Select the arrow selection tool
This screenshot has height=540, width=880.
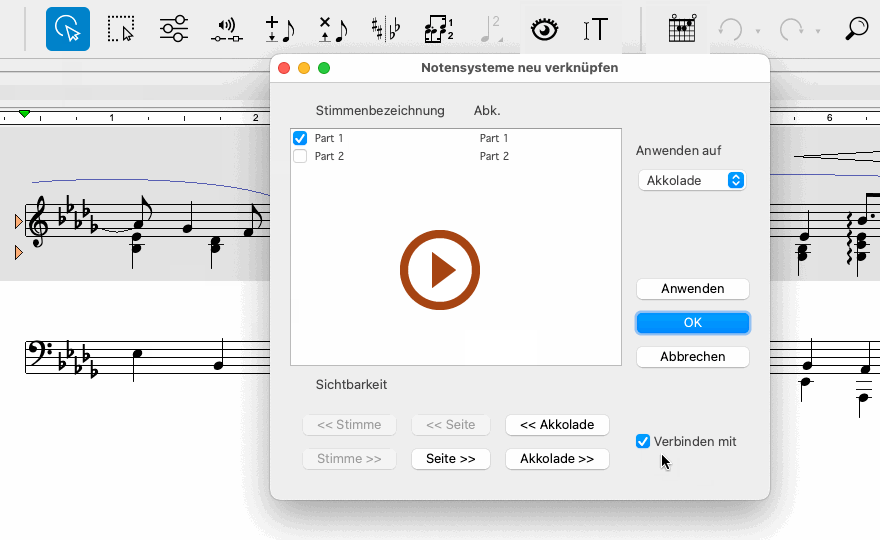[x=68, y=29]
